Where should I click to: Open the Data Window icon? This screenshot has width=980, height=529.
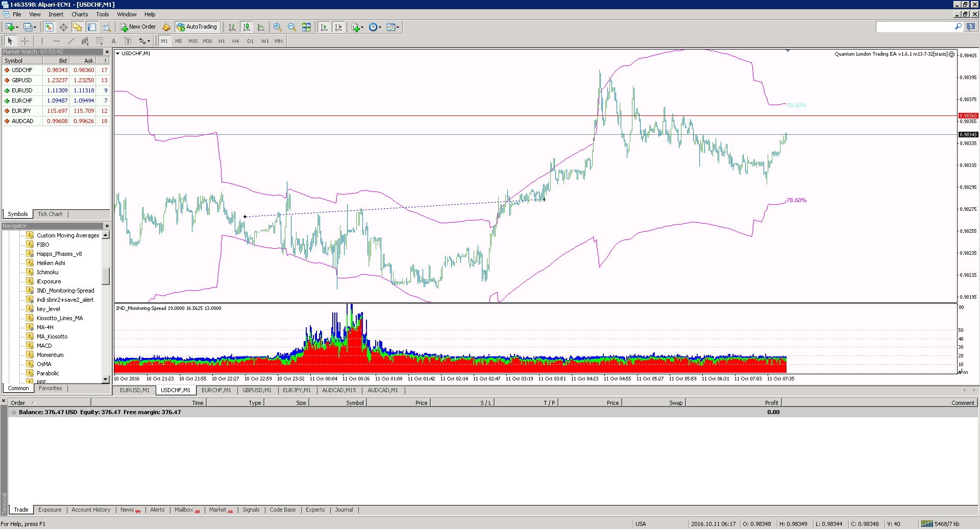click(63, 27)
